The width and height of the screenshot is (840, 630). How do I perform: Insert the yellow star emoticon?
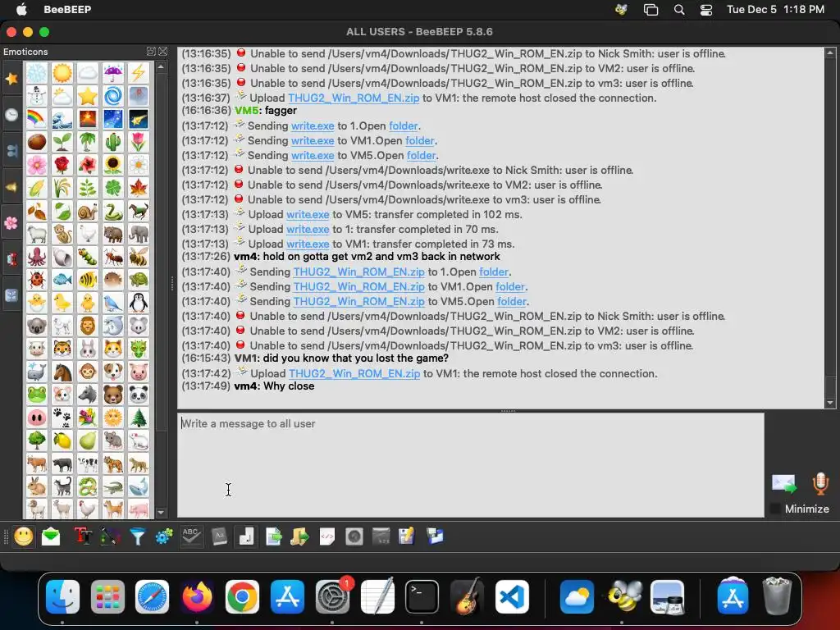pyautogui.click(x=87, y=96)
